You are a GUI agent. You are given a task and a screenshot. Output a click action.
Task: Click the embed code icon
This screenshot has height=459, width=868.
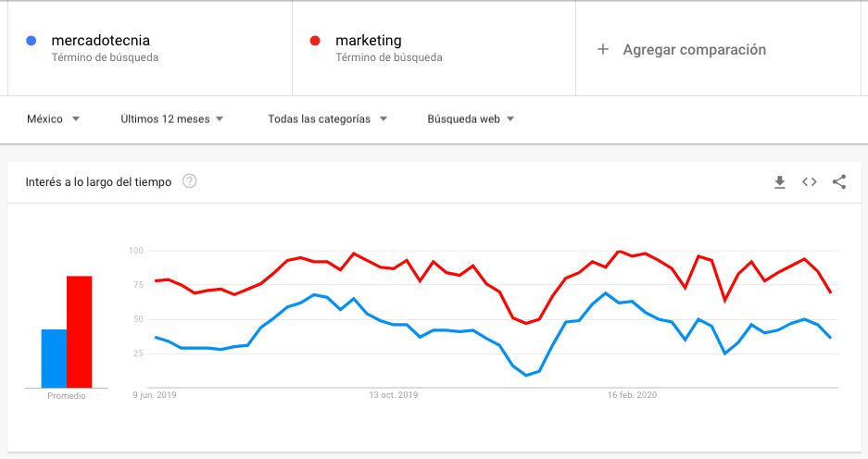pos(810,182)
